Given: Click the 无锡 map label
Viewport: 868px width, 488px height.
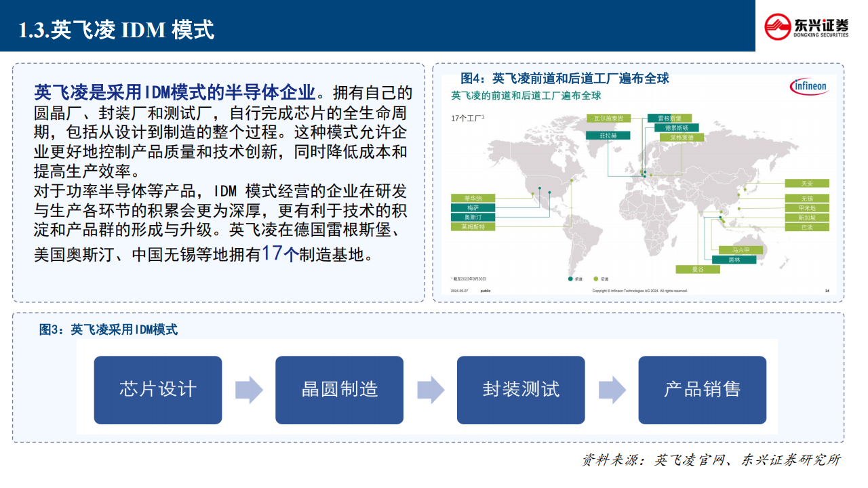Looking at the screenshot, I should [x=806, y=199].
